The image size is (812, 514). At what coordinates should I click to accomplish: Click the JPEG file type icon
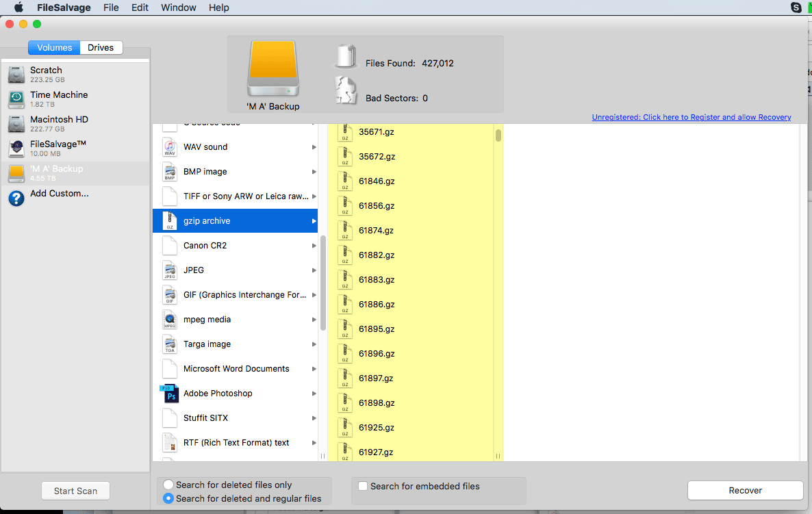(170, 270)
